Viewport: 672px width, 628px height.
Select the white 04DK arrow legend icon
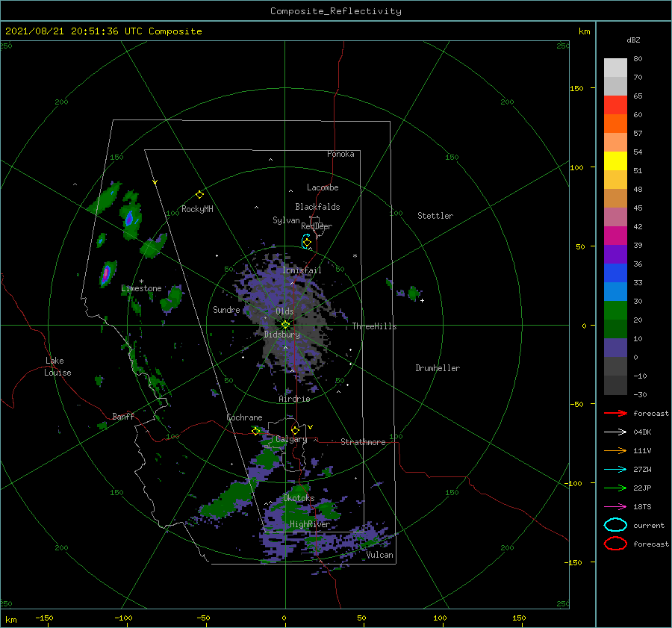point(615,432)
